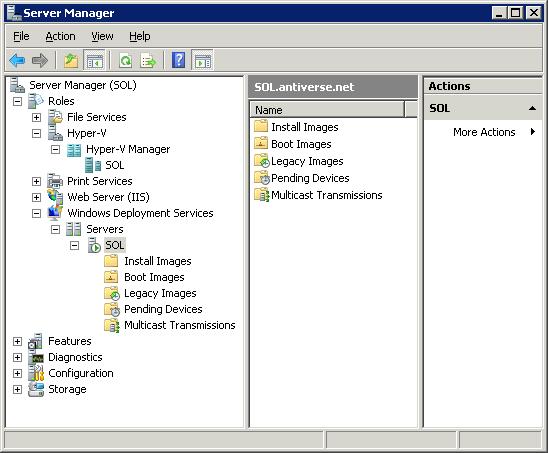
Task: Select Legacy Images in the tree
Action: coord(160,293)
